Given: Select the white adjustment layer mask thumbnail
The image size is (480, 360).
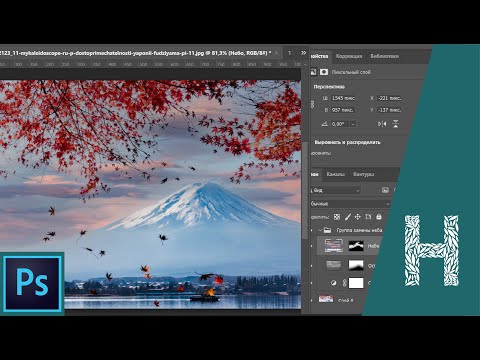Looking at the screenshot, I should click(x=356, y=283).
